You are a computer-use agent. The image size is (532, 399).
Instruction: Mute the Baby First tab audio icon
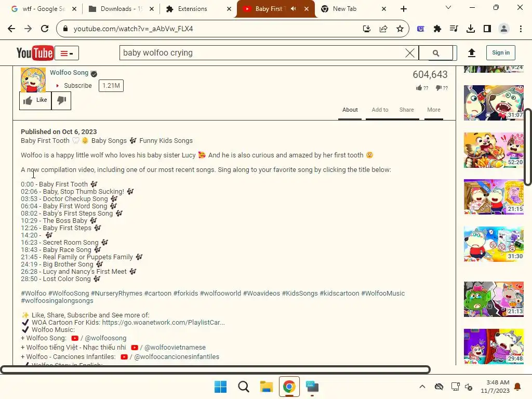tap(294, 9)
